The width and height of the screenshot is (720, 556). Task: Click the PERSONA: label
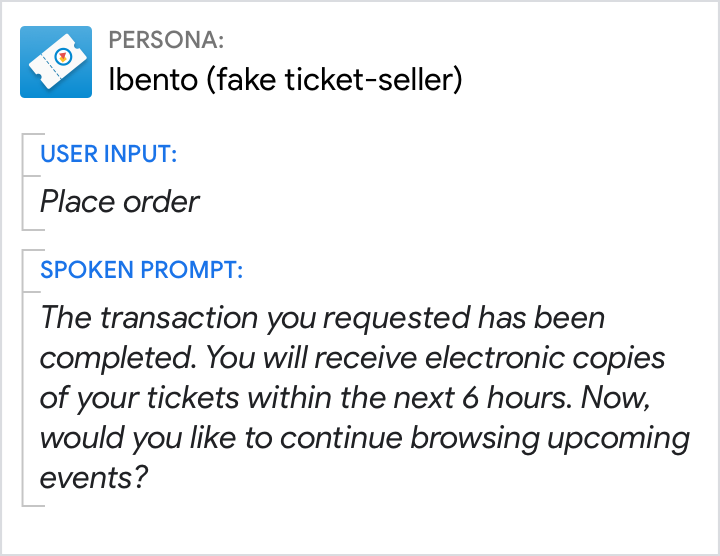point(166,41)
